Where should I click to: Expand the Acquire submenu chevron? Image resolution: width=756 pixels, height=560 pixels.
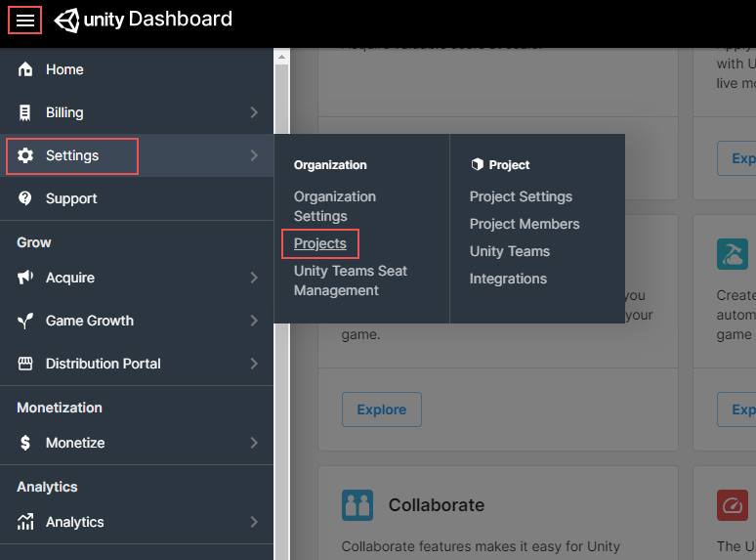[x=254, y=278]
